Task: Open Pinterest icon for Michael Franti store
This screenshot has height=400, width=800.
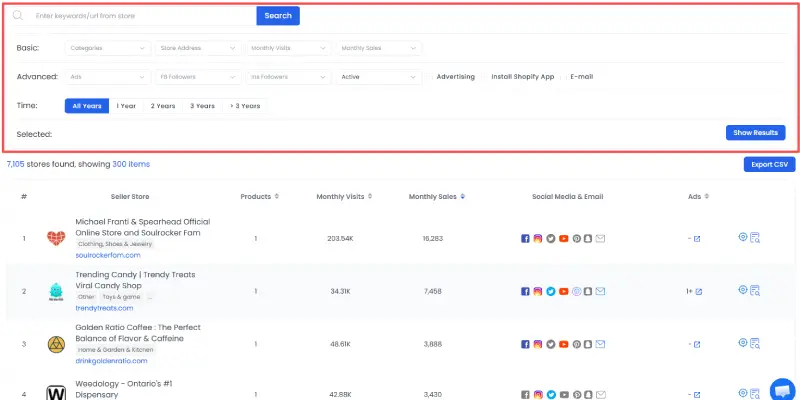Action: pyautogui.click(x=577, y=238)
